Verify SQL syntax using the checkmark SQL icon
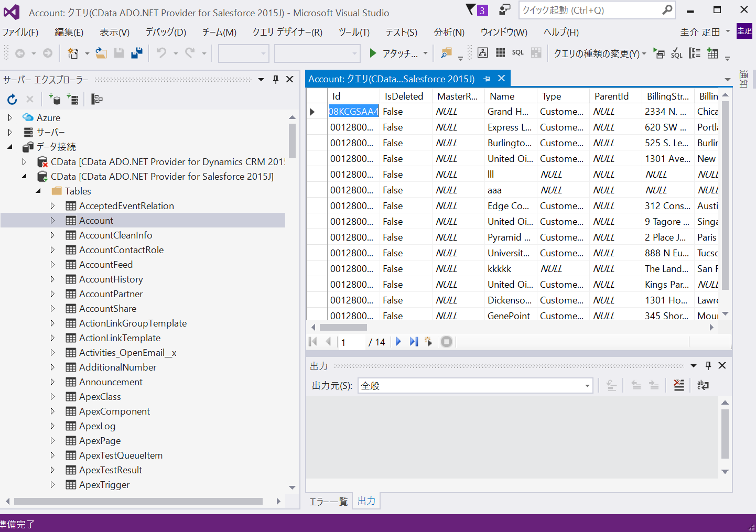Screen dimensions: 756x532 (676, 53)
